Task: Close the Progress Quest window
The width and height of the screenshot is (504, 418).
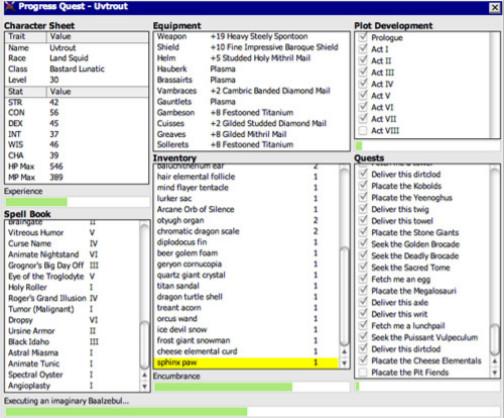Action: (494, 7)
